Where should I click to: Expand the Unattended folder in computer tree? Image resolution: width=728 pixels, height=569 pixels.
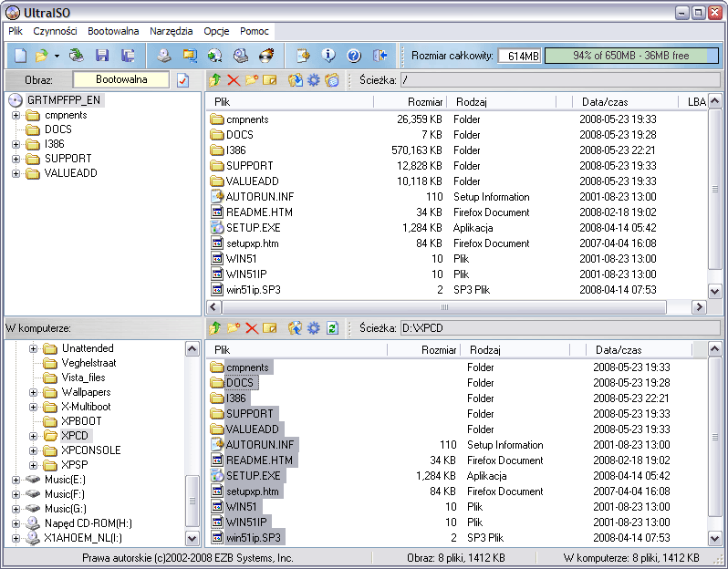tap(33, 348)
